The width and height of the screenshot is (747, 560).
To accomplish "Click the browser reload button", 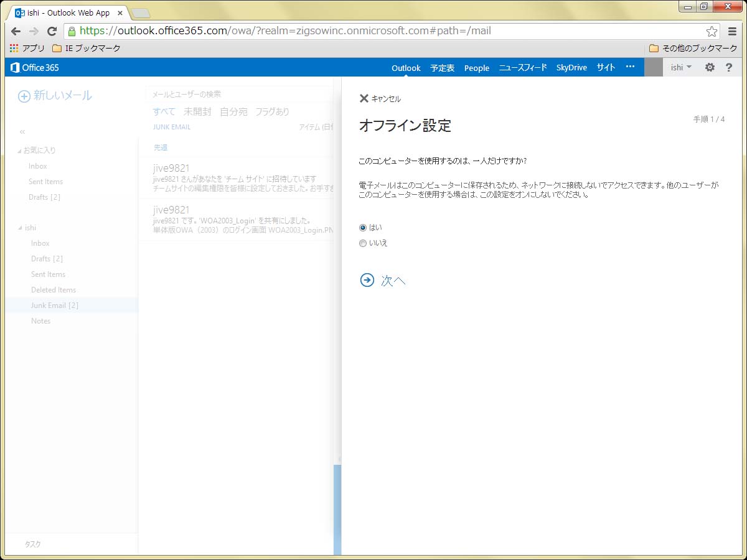I will point(52,31).
